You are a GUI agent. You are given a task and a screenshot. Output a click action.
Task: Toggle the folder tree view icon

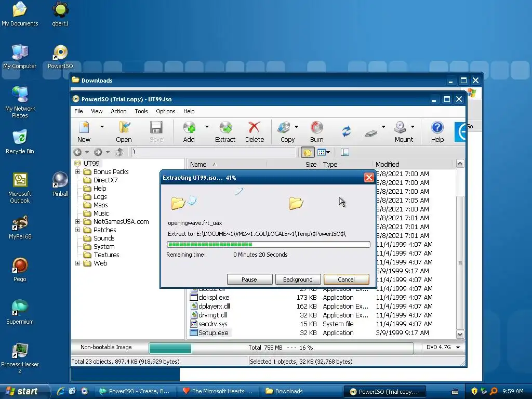click(308, 152)
